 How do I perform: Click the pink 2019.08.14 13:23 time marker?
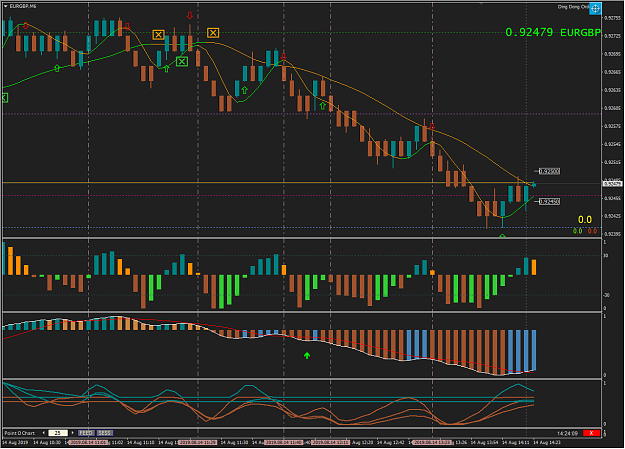click(x=432, y=442)
